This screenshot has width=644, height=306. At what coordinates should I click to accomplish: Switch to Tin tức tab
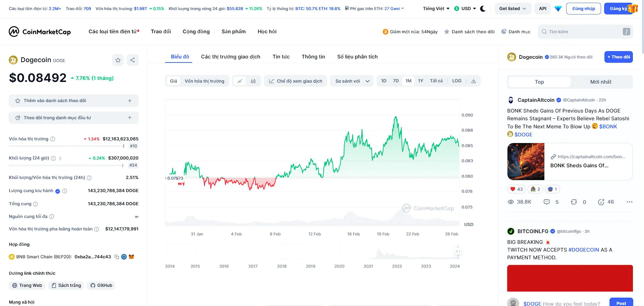pyautogui.click(x=281, y=57)
